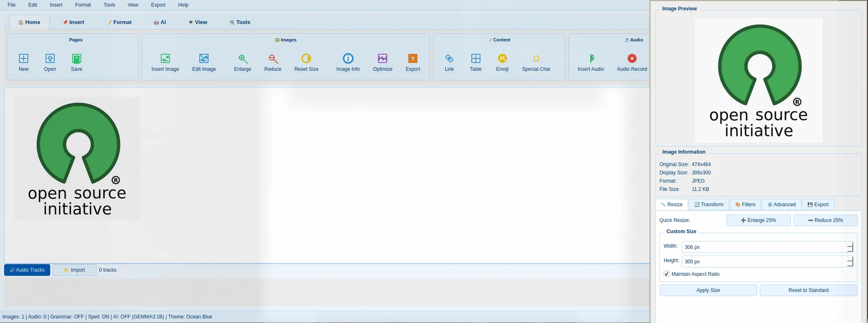Click the Enlarge 25% button
This screenshot has height=323, width=868.
click(758, 220)
